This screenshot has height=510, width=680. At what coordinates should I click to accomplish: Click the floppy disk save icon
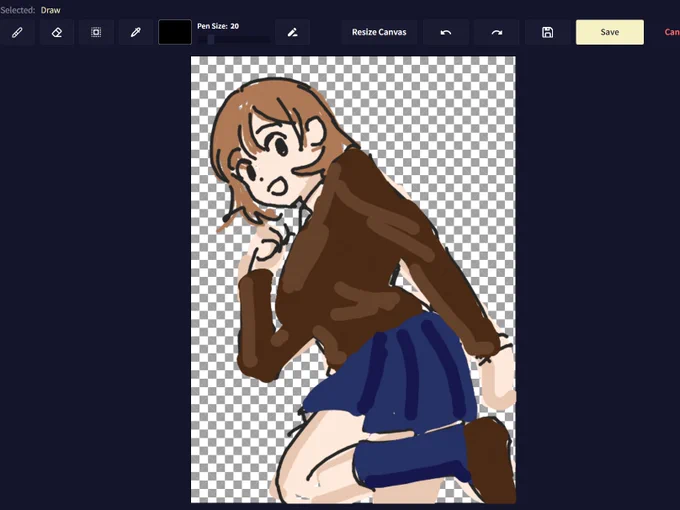(548, 32)
